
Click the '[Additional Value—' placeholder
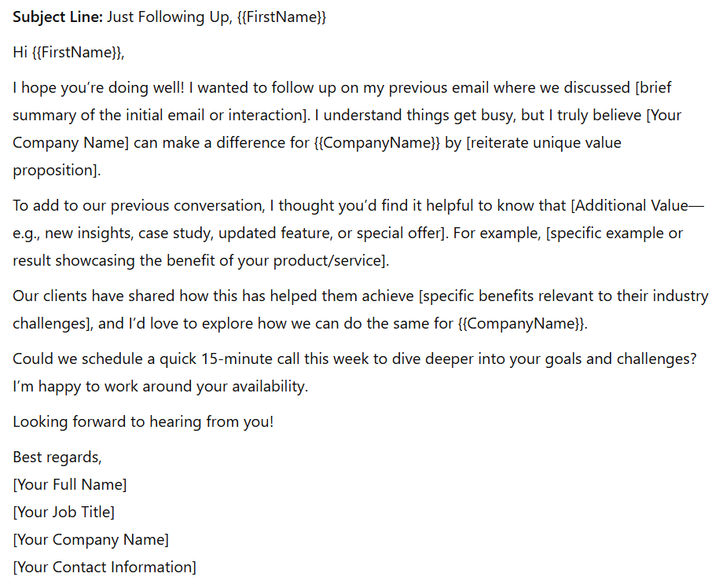637,205
